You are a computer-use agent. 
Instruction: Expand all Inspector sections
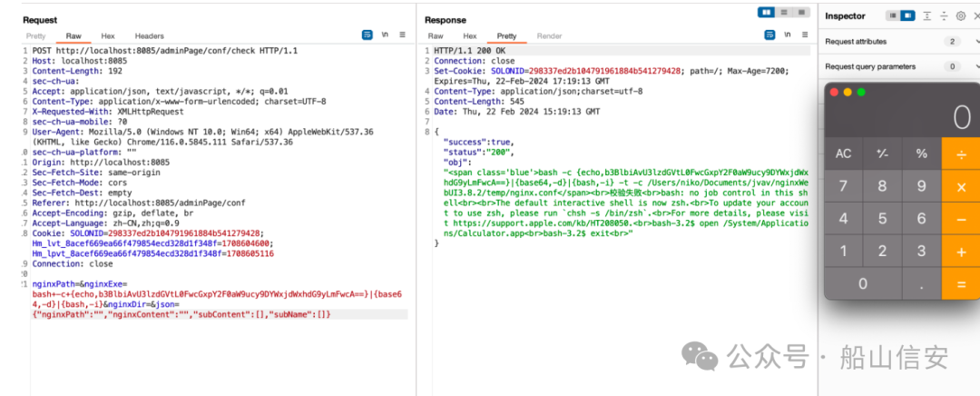coord(927,16)
